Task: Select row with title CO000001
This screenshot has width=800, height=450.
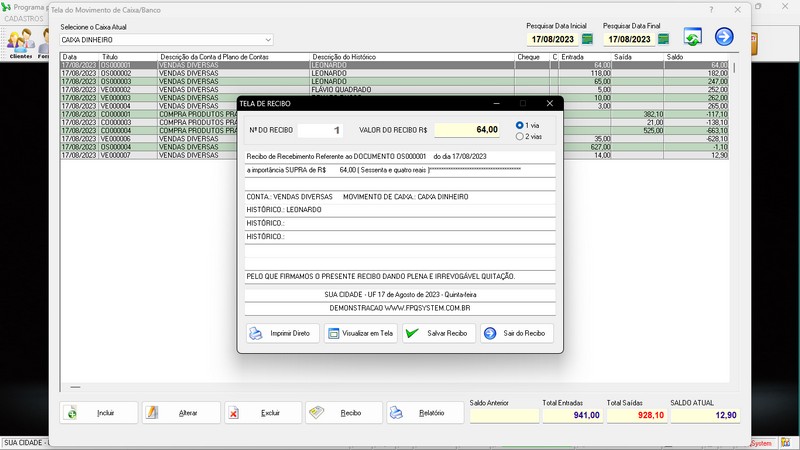Action: coord(394,114)
